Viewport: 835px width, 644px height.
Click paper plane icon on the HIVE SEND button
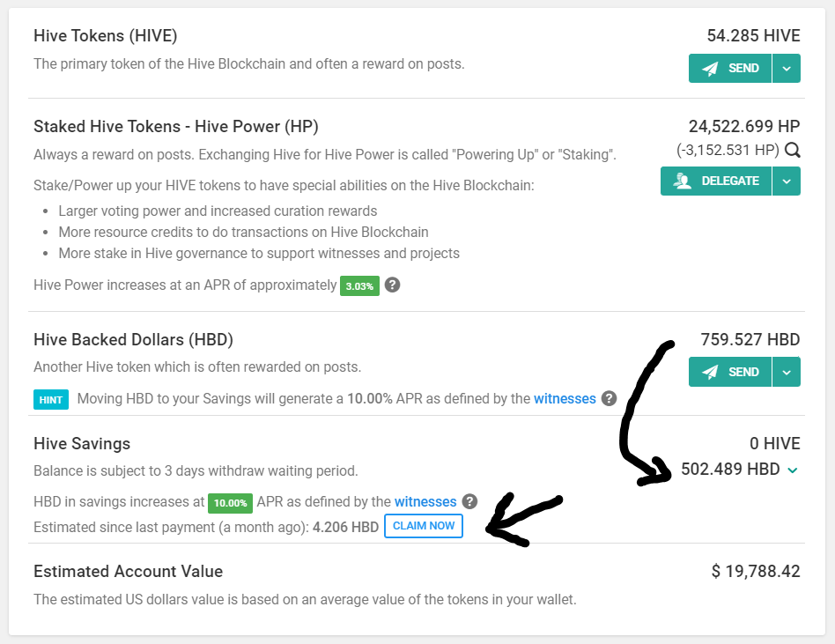(710, 68)
